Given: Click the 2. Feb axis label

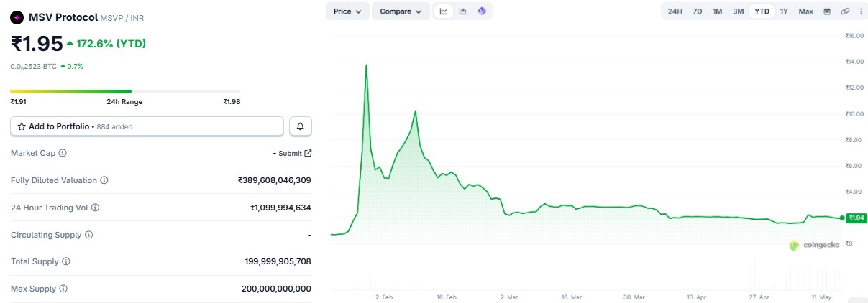Looking at the screenshot, I should tap(384, 296).
